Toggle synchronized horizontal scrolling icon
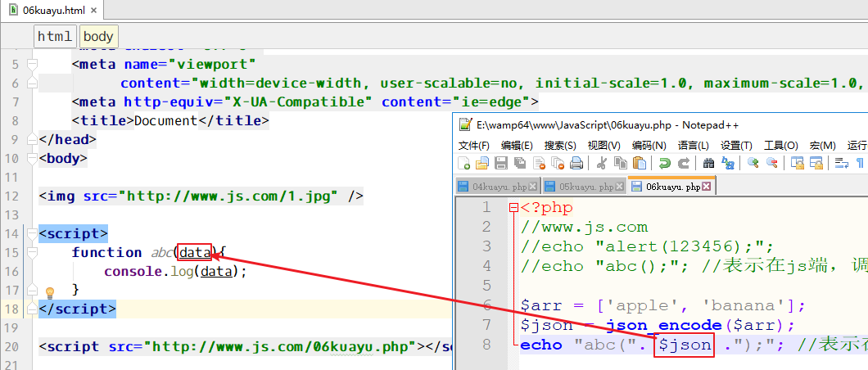This screenshot has height=370, width=868. pos(816,163)
